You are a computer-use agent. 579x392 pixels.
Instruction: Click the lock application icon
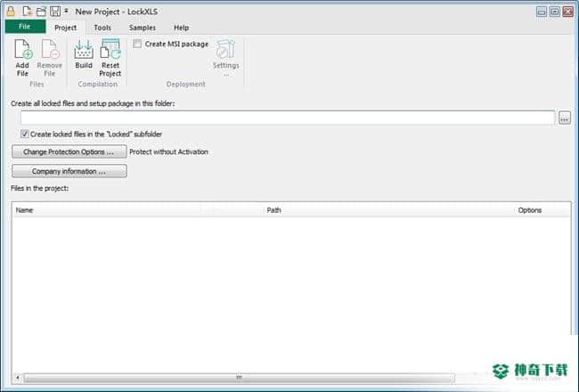click(11, 12)
